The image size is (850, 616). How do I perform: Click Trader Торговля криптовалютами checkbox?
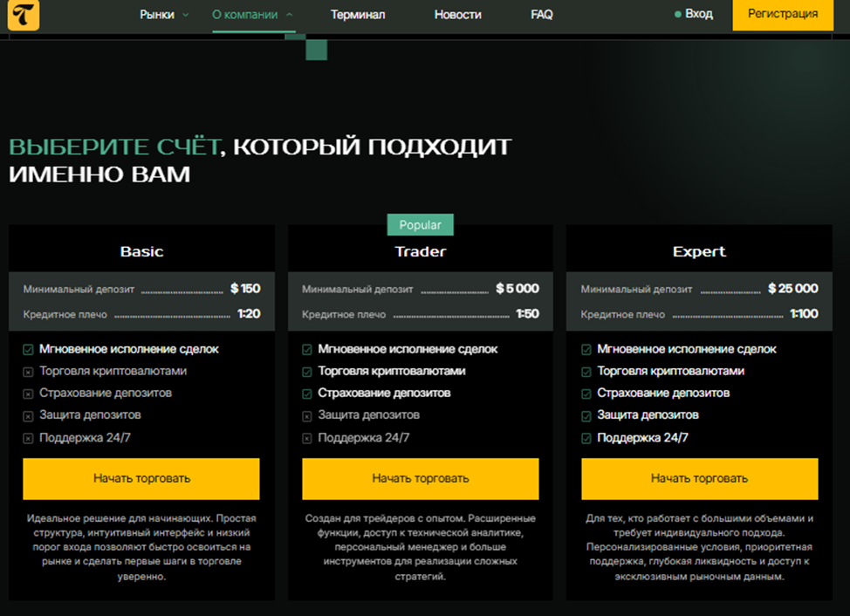[307, 372]
